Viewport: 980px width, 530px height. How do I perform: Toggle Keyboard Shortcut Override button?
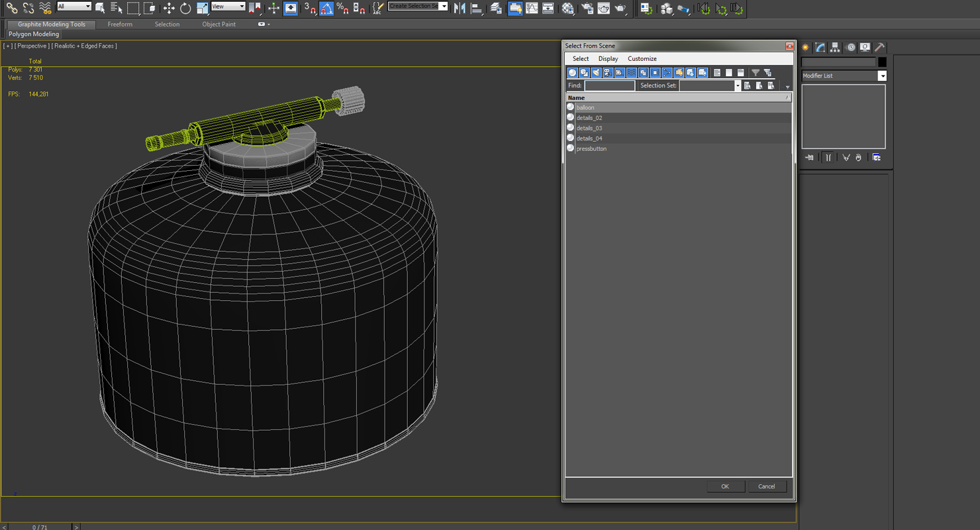291,8
